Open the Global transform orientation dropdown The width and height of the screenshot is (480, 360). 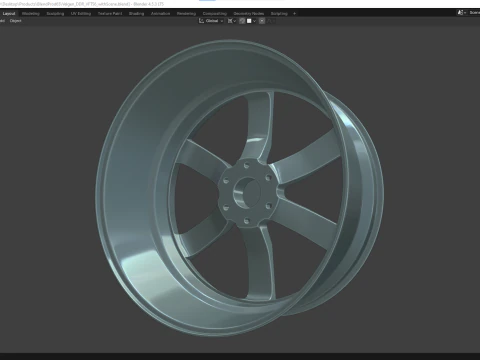point(211,21)
